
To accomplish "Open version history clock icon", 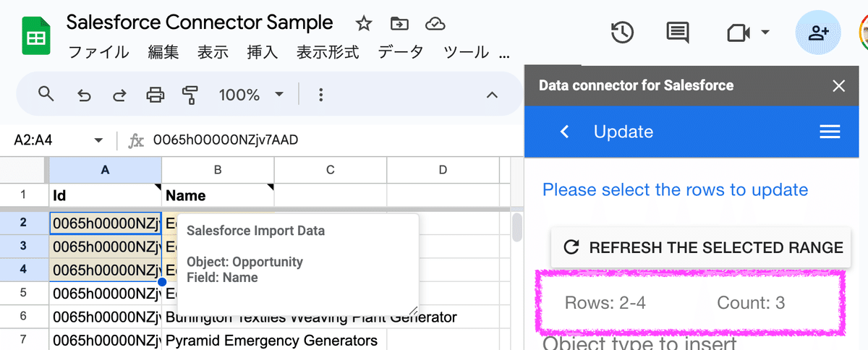I will (622, 33).
